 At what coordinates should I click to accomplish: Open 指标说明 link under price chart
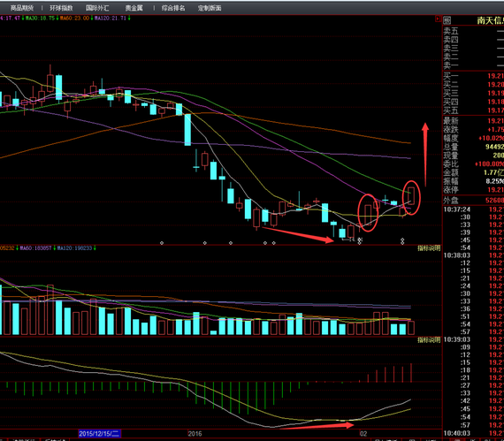[x=429, y=248]
